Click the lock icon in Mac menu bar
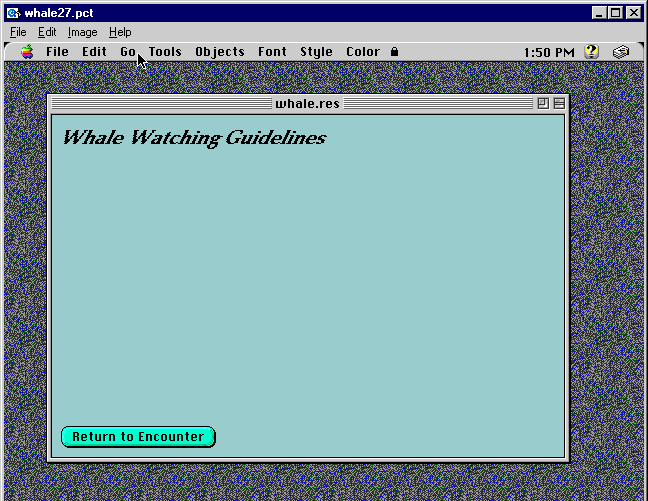 [394, 52]
